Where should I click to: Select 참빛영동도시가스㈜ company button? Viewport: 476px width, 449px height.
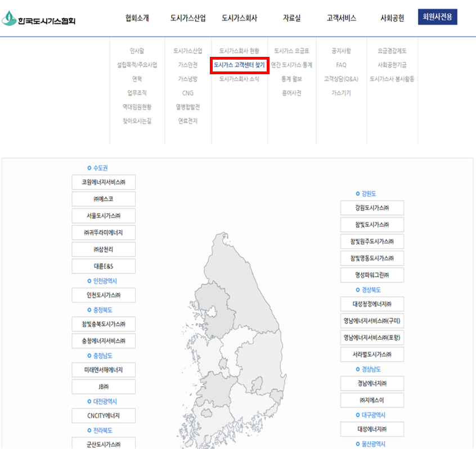(372, 258)
